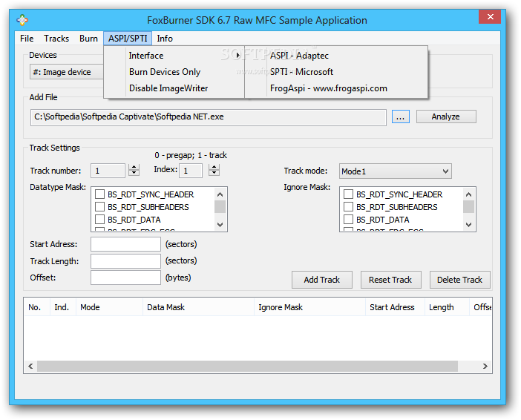Close the ASPI/SPTI menu
This screenshot has height=420, width=521.
(128, 39)
